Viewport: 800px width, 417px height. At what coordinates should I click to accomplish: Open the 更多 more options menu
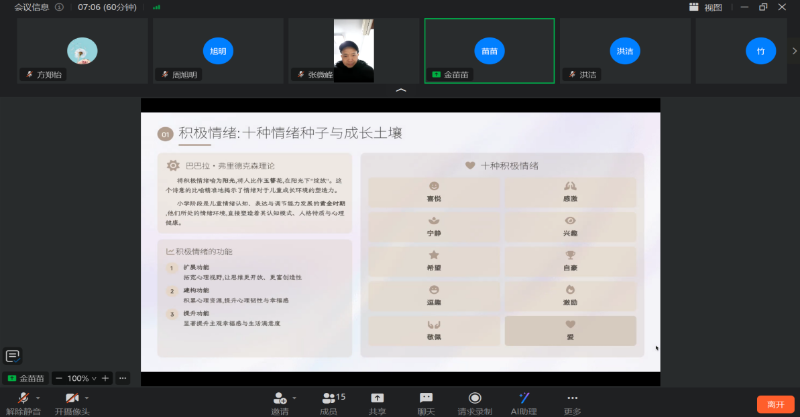click(x=572, y=400)
